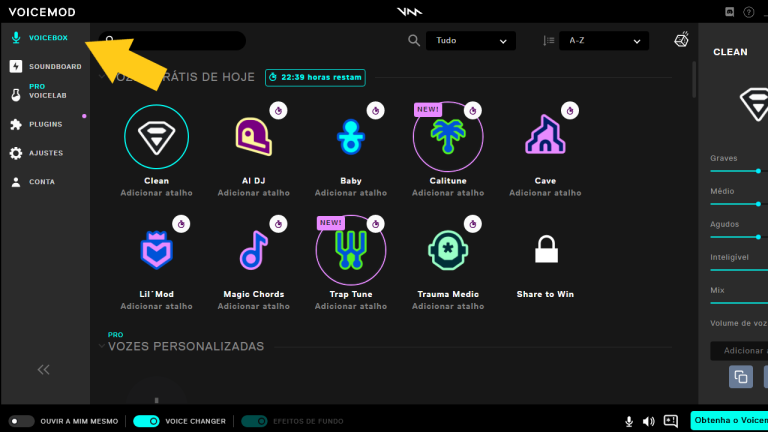Open the A-Z sort dropdown
The image size is (768, 432).
(604, 41)
